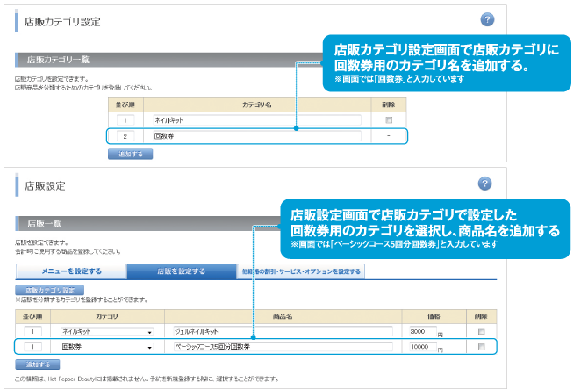Click help icon in 店販カテゴリ設定 header

pyautogui.click(x=486, y=20)
